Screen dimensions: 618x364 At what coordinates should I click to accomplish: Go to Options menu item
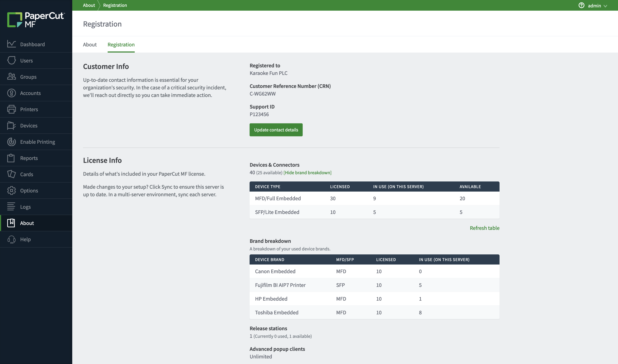[x=36, y=190]
